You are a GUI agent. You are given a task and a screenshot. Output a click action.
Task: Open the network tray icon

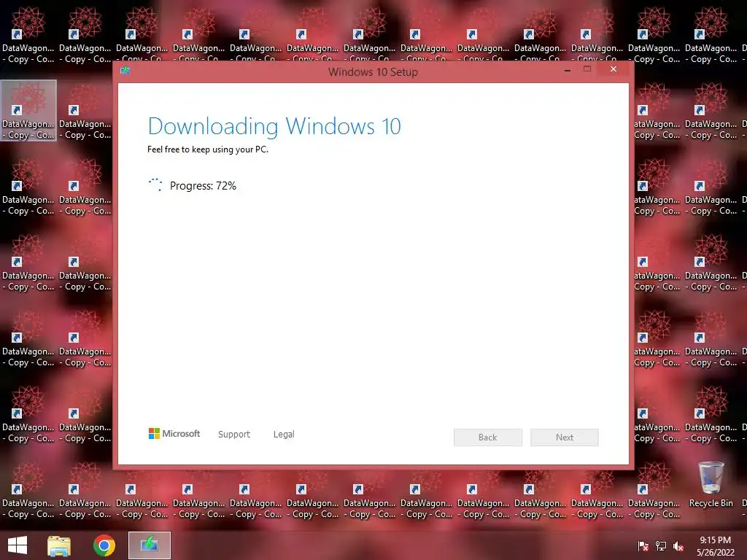661,546
